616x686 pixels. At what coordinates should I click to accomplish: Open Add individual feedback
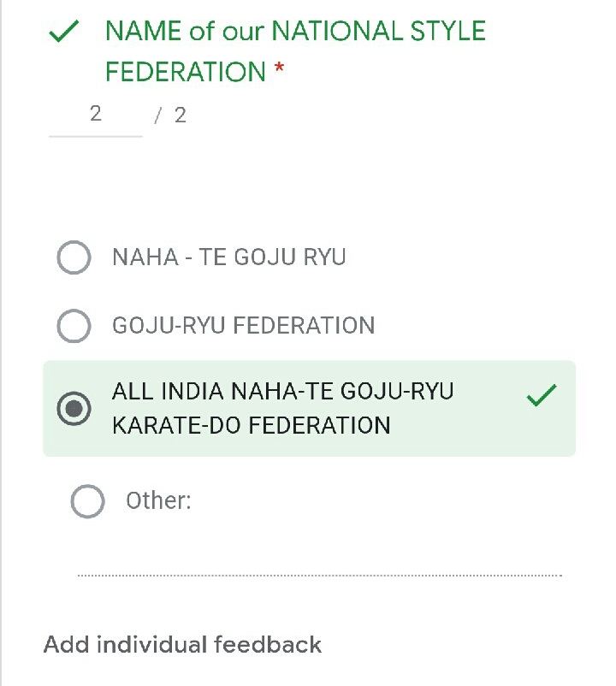coord(182,644)
